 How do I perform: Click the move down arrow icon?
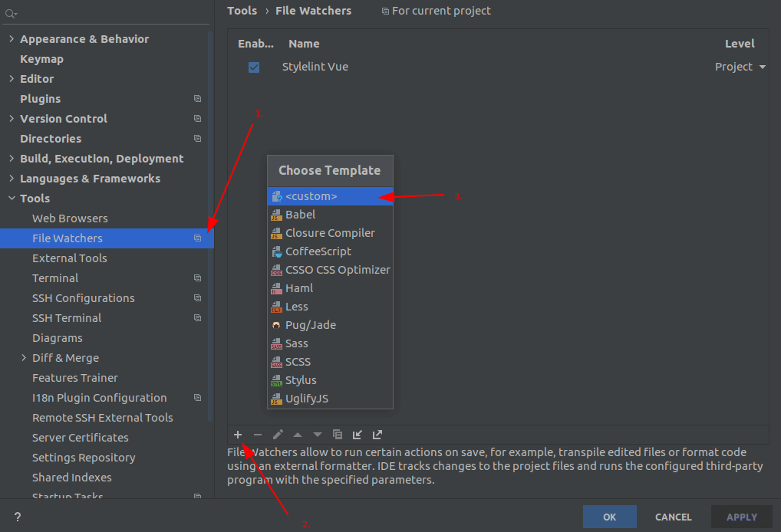point(318,435)
